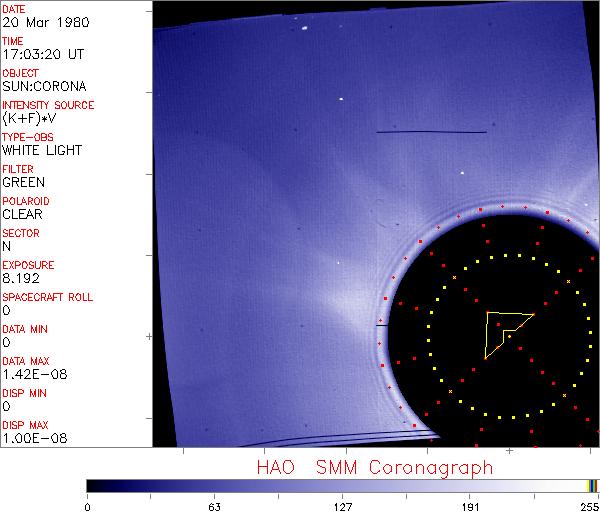Click the (K+F)*V intensity source value
This screenshot has height=512, width=600.
click(x=28, y=119)
